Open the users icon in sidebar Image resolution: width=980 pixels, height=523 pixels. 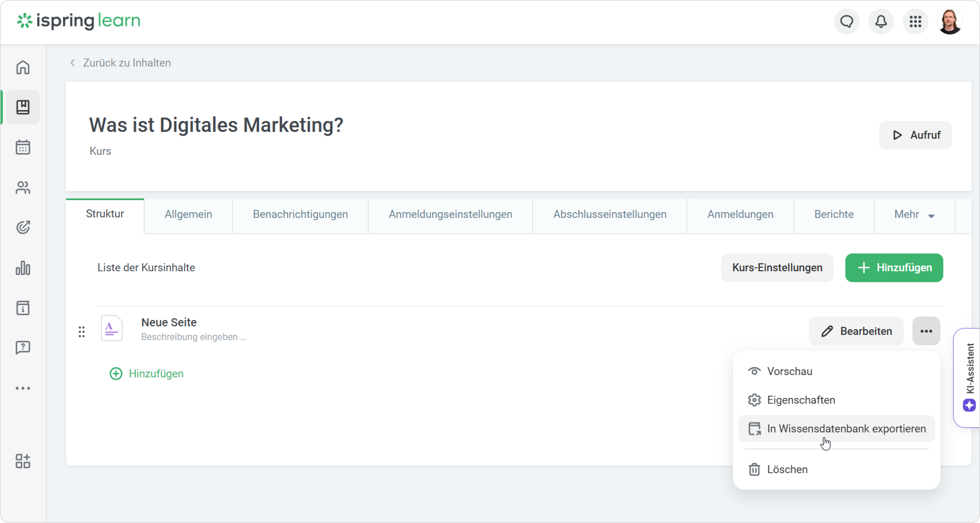23,187
